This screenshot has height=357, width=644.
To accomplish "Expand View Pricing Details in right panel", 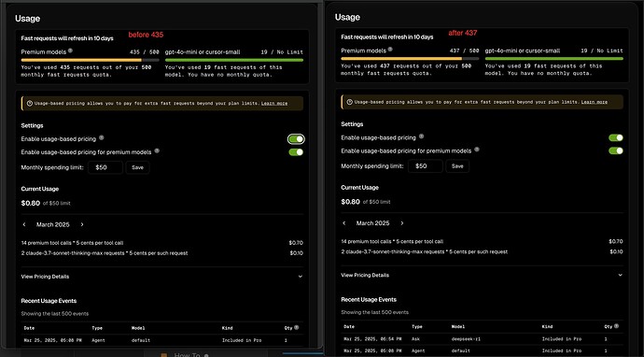I will [483, 275].
